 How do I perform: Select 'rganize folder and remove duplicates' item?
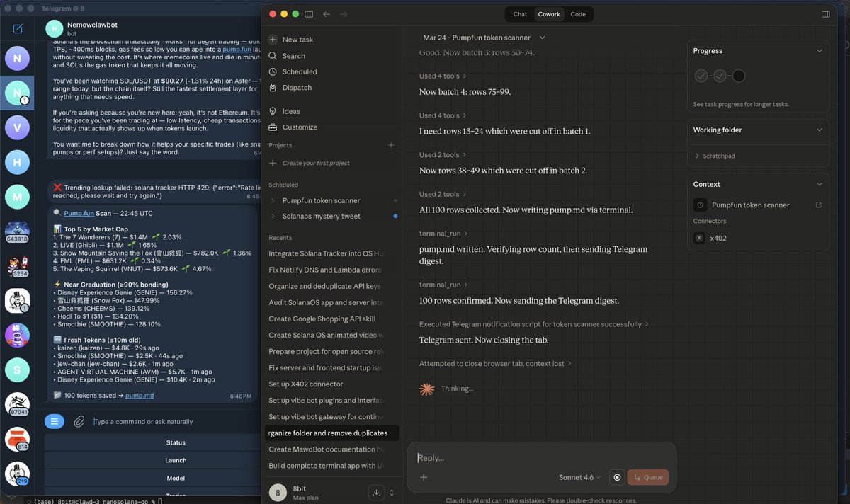[331, 433]
